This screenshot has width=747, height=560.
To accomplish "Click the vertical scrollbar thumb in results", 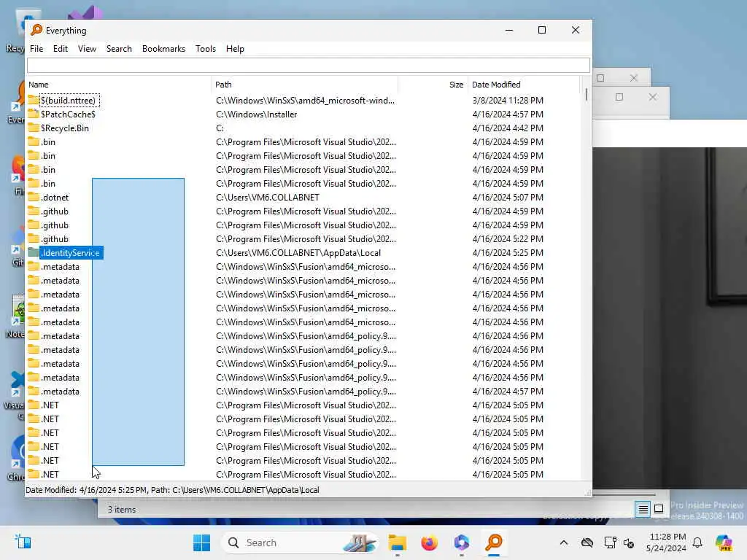I will click(586, 94).
